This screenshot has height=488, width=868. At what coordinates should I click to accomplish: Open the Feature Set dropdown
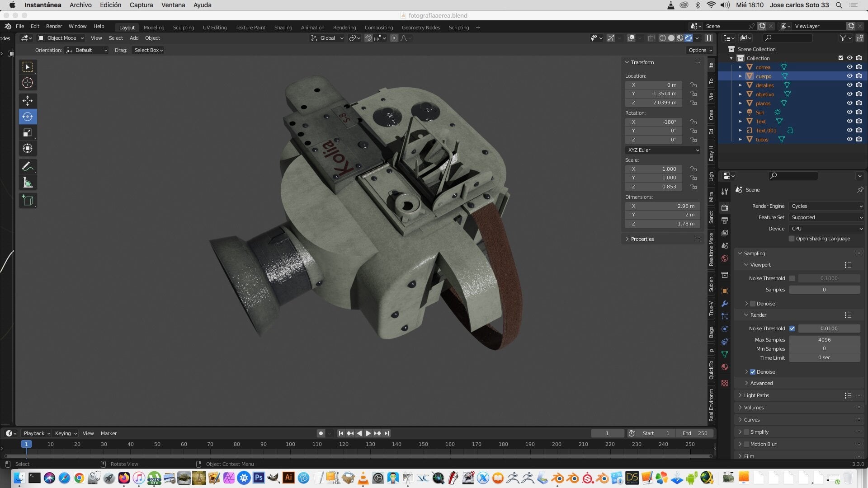click(826, 217)
